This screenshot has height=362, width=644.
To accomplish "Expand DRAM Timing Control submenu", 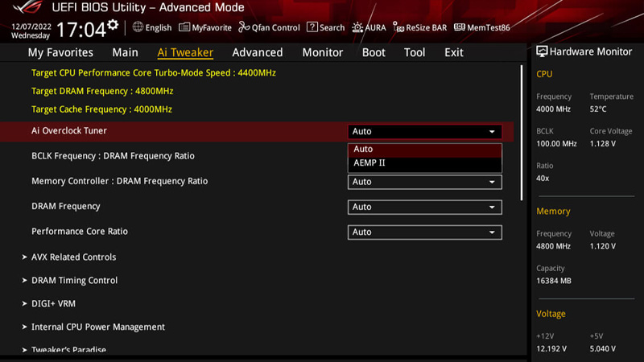I will [74, 281].
